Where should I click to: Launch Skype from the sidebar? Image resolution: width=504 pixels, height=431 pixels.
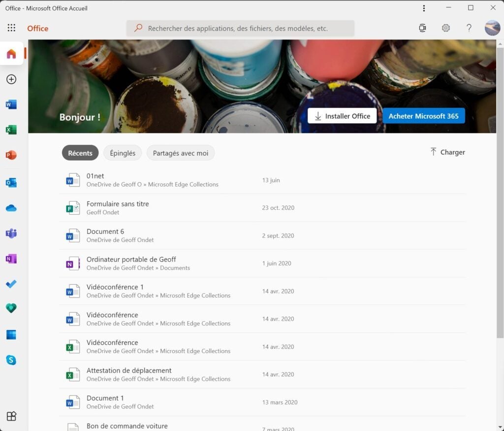coord(11,360)
